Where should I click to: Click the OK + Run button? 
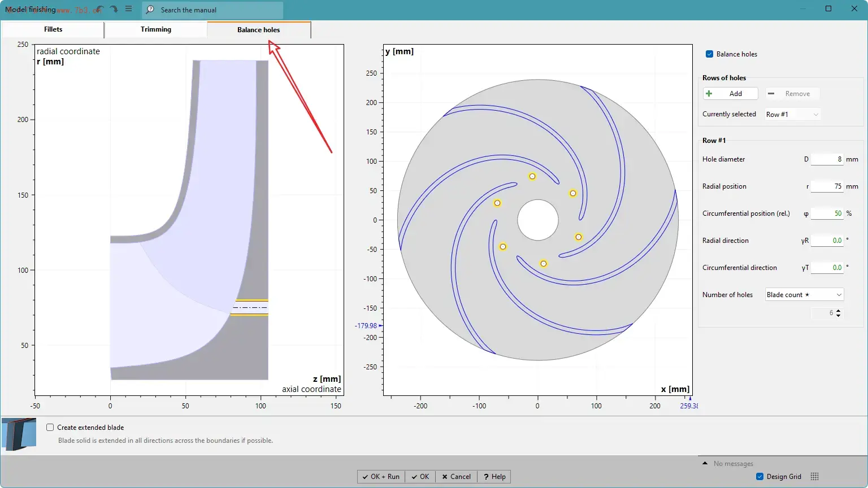(x=381, y=477)
